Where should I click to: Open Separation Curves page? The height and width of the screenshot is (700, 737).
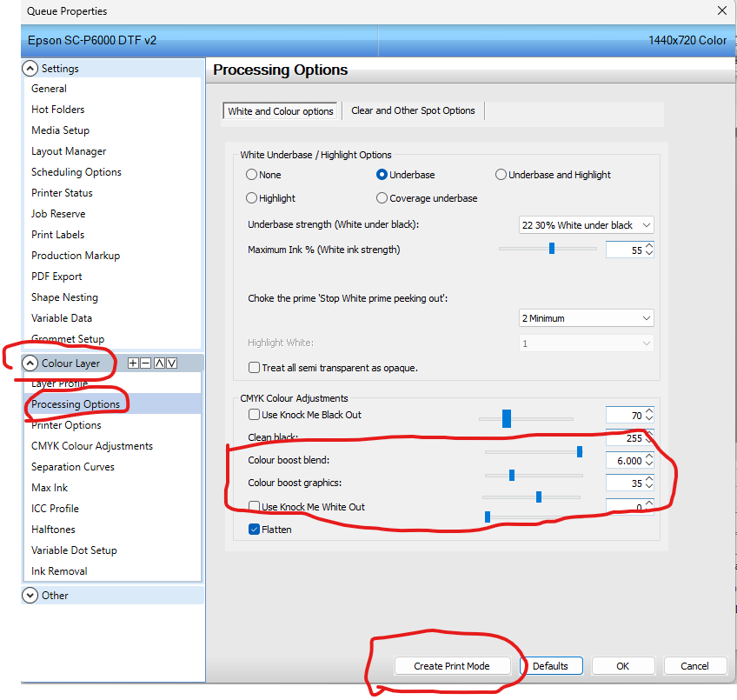pyautogui.click(x=73, y=467)
